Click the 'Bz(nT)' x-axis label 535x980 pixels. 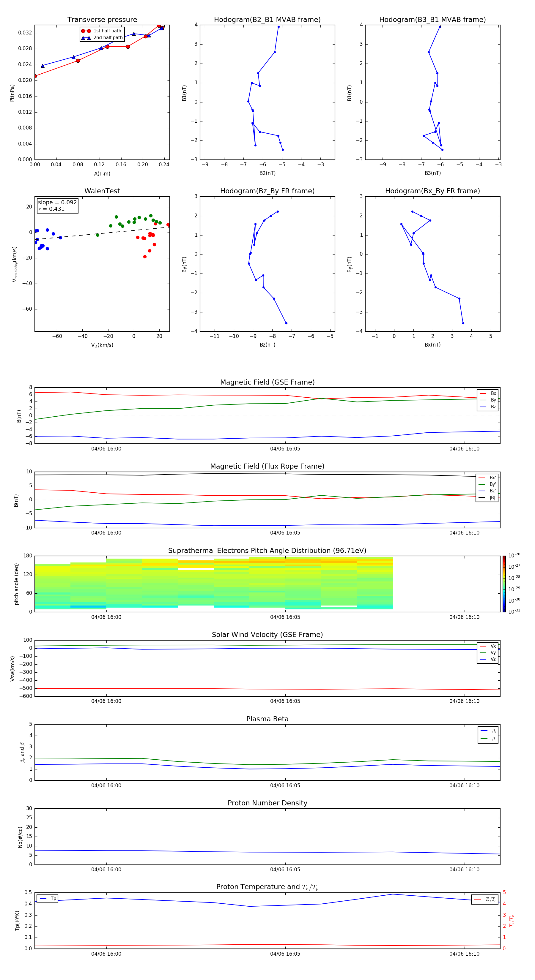point(267,345)
